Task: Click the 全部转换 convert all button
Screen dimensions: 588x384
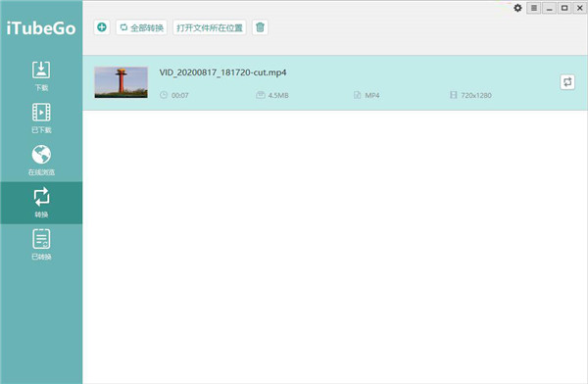Action: coord(141,27)
